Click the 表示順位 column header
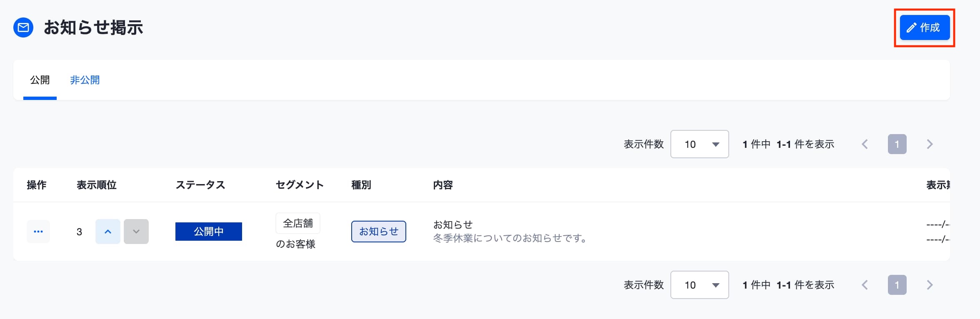This screenshot has width=980, height=319. 97,185
